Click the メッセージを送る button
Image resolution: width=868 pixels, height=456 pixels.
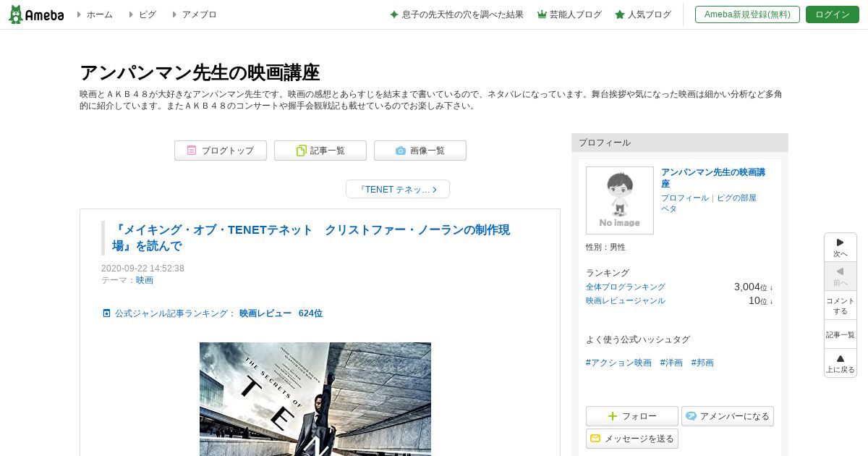[632, 439]
